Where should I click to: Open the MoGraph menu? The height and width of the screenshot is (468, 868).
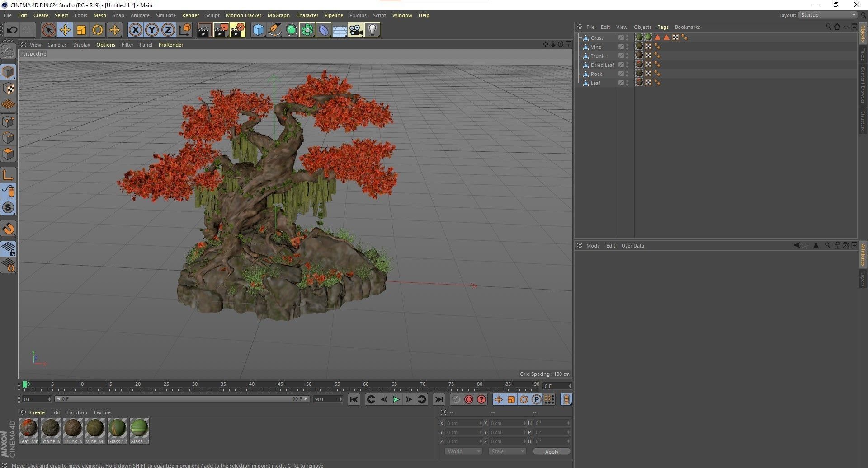coord(278,15)
